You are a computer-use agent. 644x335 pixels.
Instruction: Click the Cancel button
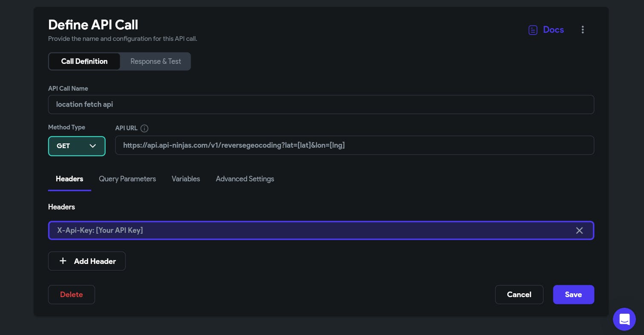[519, 295]
